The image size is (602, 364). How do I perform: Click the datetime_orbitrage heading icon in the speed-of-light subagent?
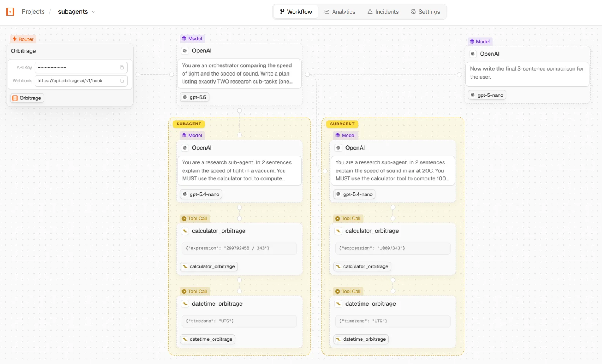(x=185, y=304)
